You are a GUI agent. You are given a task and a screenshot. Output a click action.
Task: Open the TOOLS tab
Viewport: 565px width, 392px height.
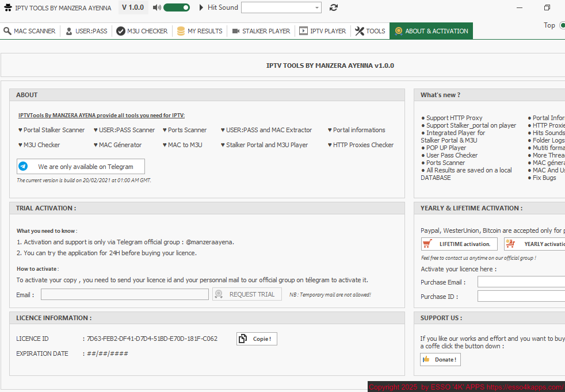(x=370, y=31)
